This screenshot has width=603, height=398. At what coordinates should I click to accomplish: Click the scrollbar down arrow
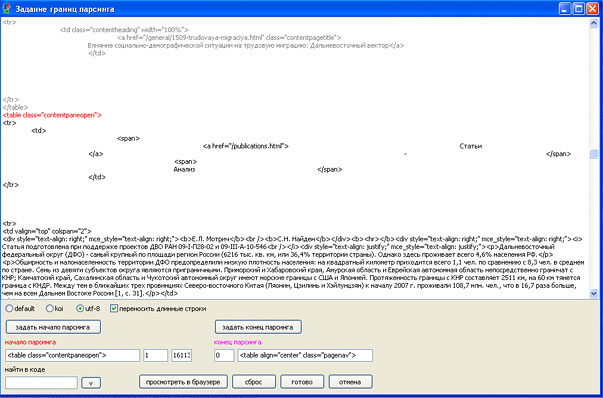tap(593, 293)
